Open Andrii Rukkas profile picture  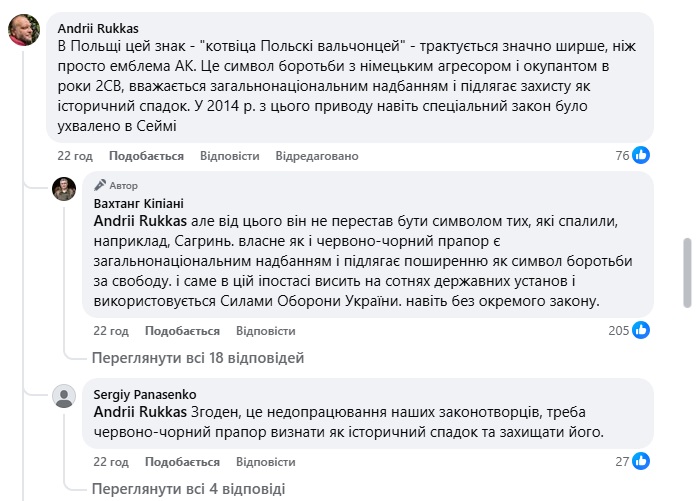coord(24,30)
